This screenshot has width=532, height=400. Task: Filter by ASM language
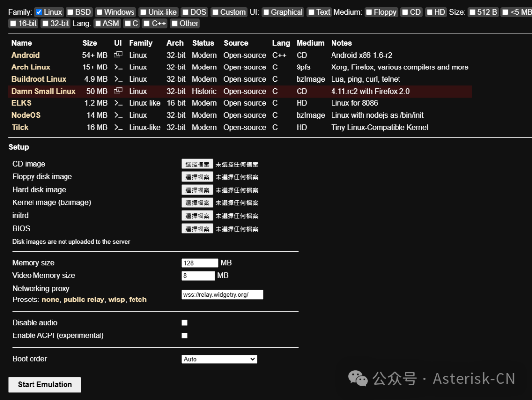pos(98,24)
